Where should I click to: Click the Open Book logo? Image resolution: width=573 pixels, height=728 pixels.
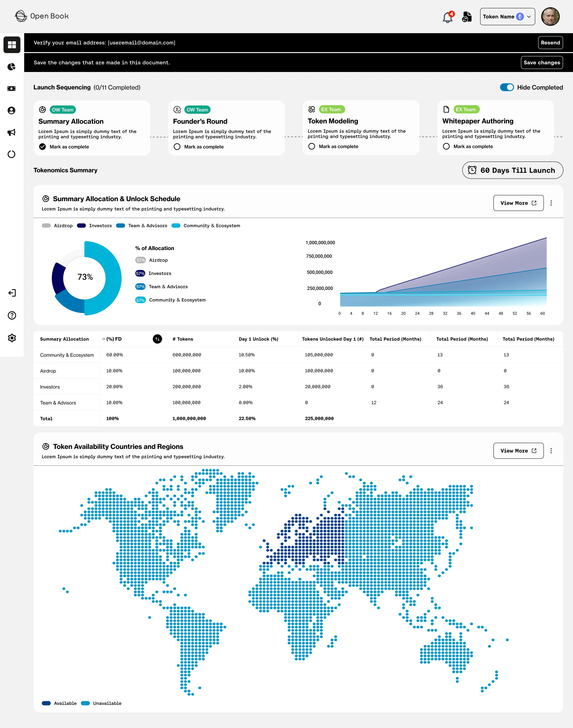pos(42,16)
